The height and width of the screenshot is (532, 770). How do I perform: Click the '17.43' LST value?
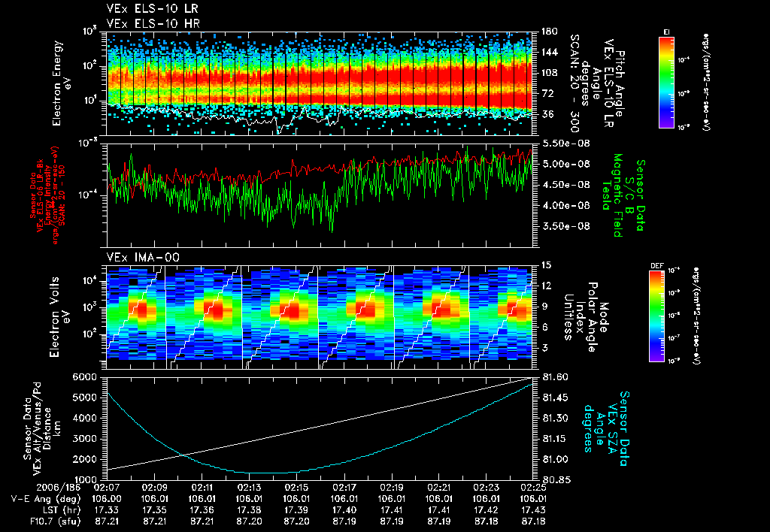click(533, 510)
